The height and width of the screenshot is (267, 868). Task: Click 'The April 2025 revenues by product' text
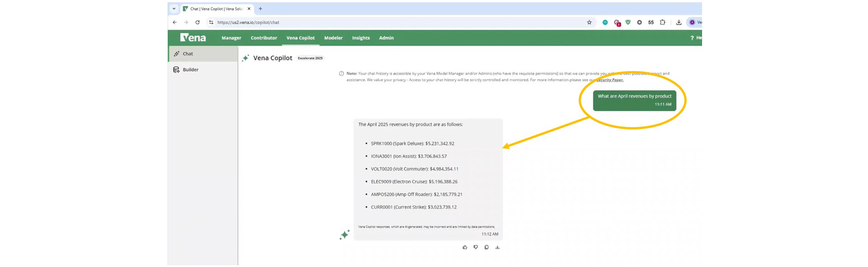410,124
